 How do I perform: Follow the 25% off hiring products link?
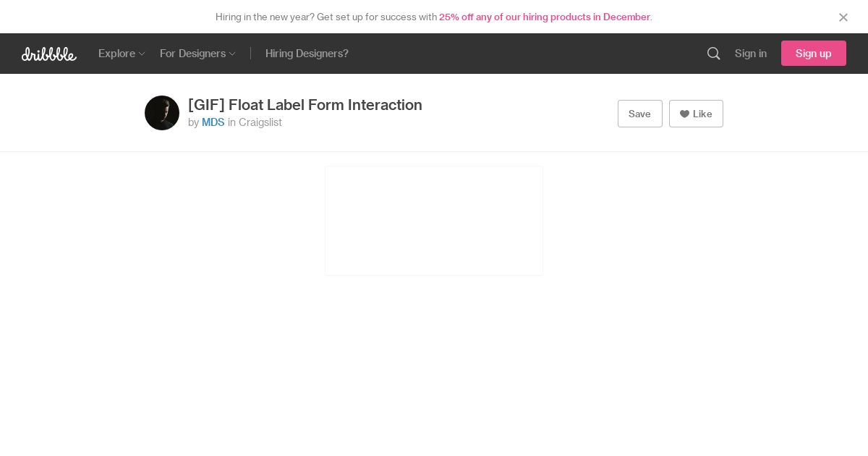[x=545, y=17]
